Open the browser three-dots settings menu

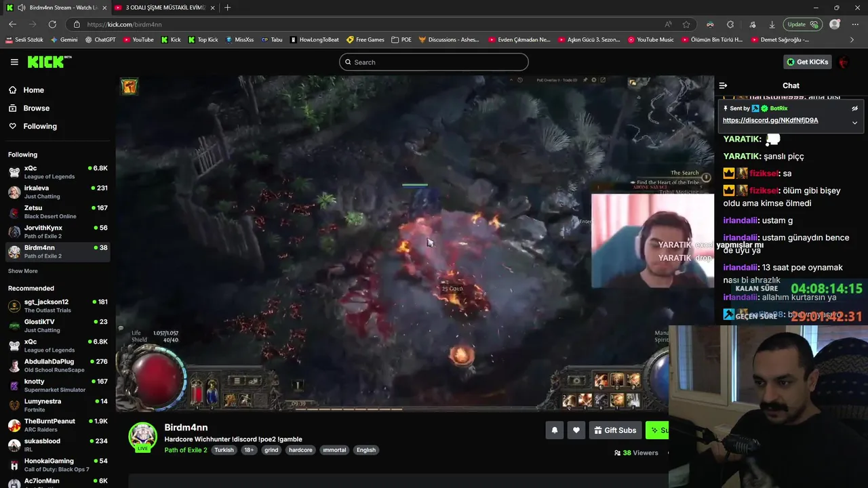(855, 24)
